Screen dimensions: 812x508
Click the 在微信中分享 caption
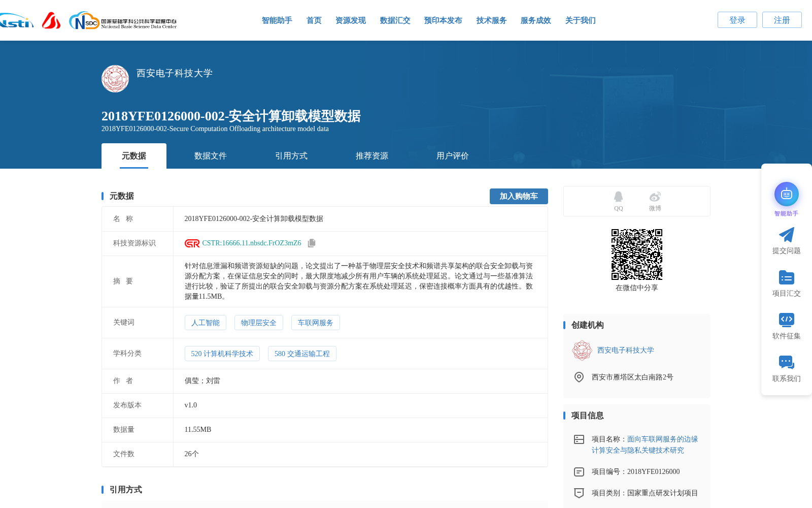637,288
